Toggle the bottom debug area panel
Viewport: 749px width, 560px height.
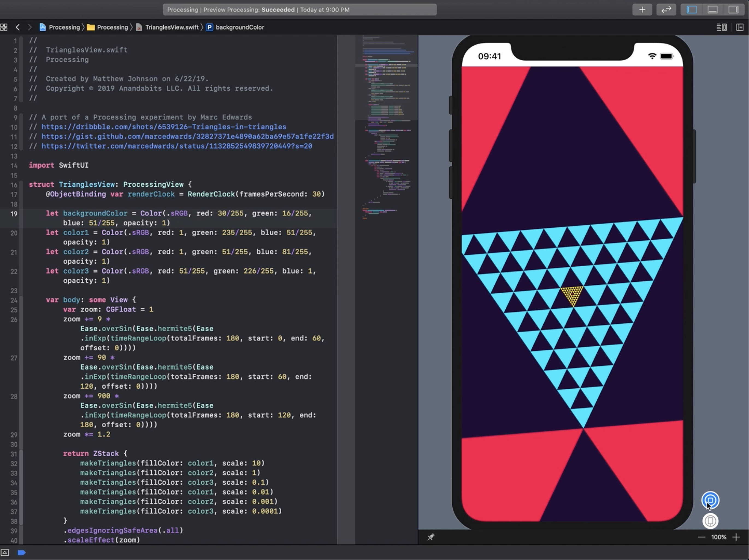click(712, 10)
